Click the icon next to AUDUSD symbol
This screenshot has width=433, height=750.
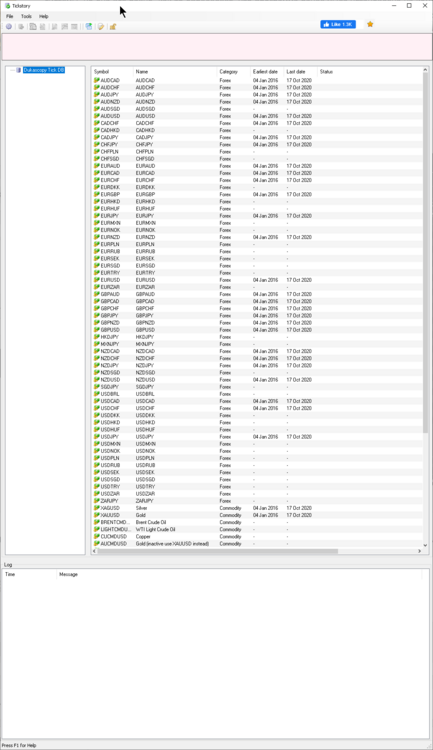pos(97,116)
